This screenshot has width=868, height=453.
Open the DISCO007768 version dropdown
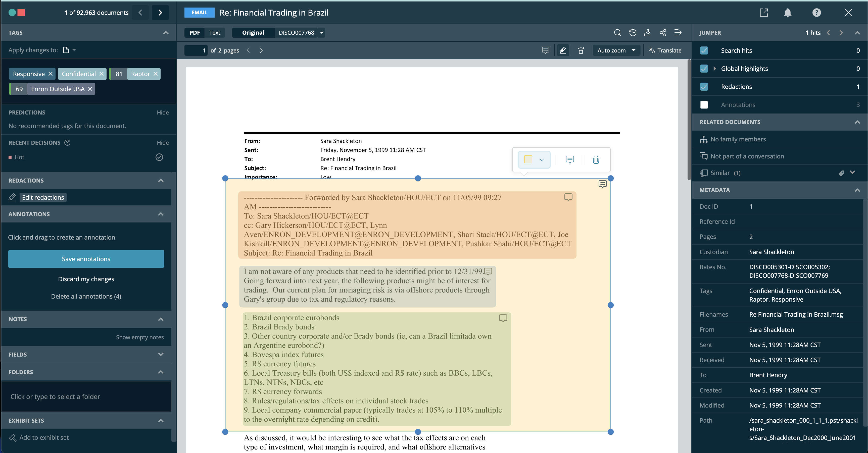pos(322,33)
